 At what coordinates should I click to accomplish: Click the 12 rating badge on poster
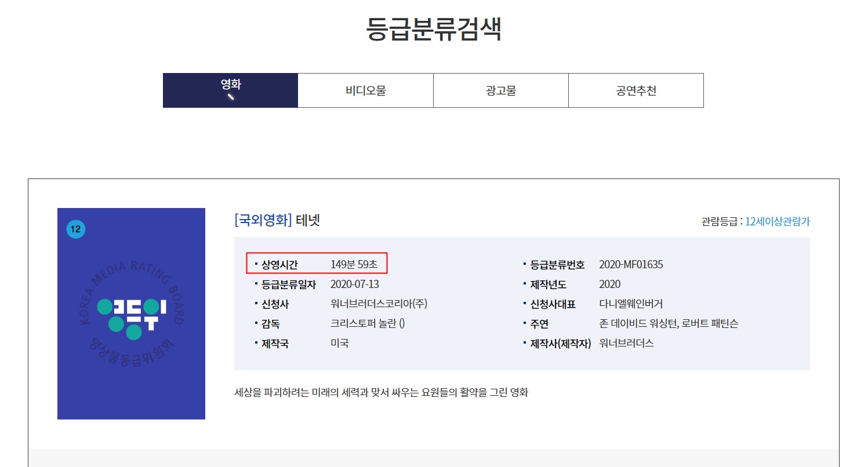76,229
